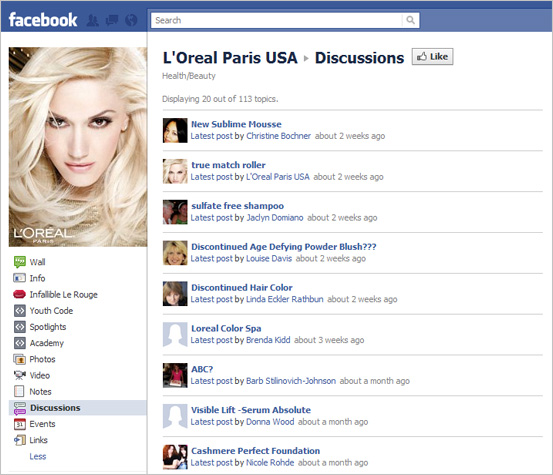View Louise Davis's profile

click(x=269, y=258)
